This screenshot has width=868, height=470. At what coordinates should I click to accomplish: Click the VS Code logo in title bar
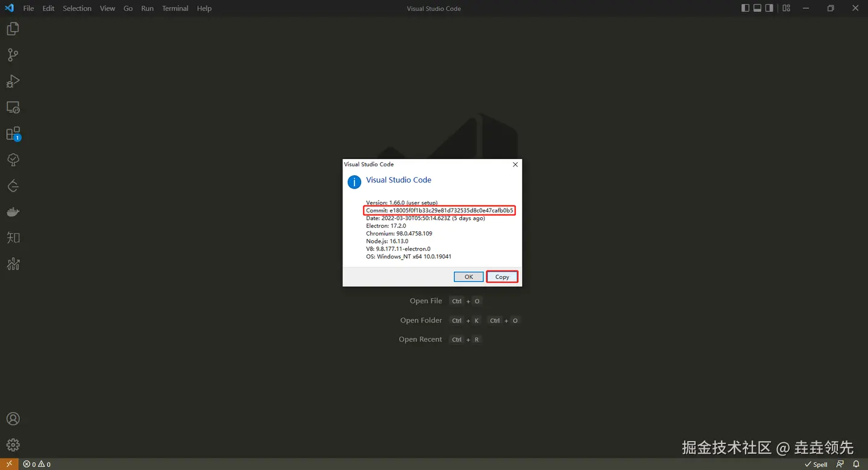point(9,8)
